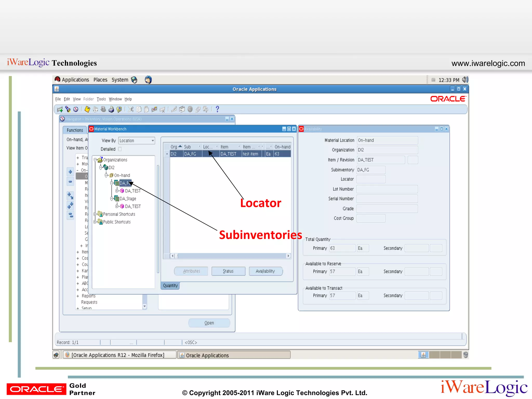Click the Attachments paperclip toolbar icon
The height and width of the screenshot is (399, 532).
(x=198, y=109)
